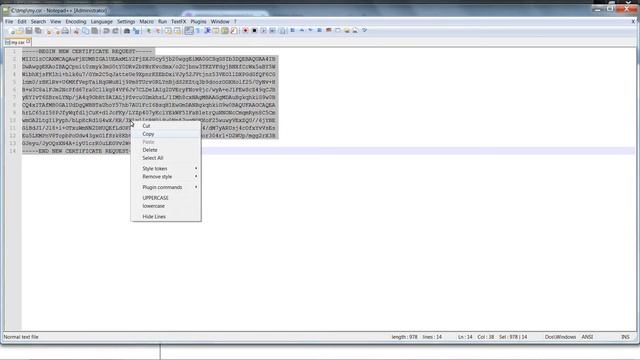Choose Copy in the context menu
Image resolution: width=640 pixels, height=360 pixels.
(x=166, y=134)
